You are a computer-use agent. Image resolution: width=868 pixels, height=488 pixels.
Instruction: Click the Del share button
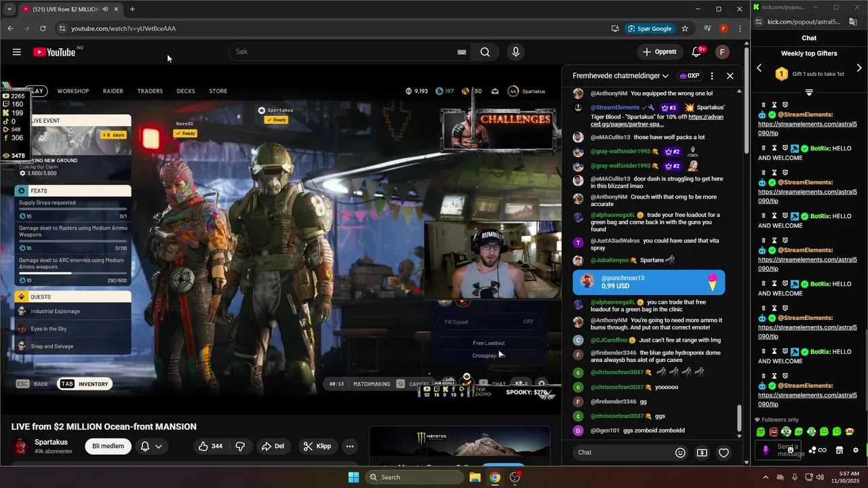point(273,446)
